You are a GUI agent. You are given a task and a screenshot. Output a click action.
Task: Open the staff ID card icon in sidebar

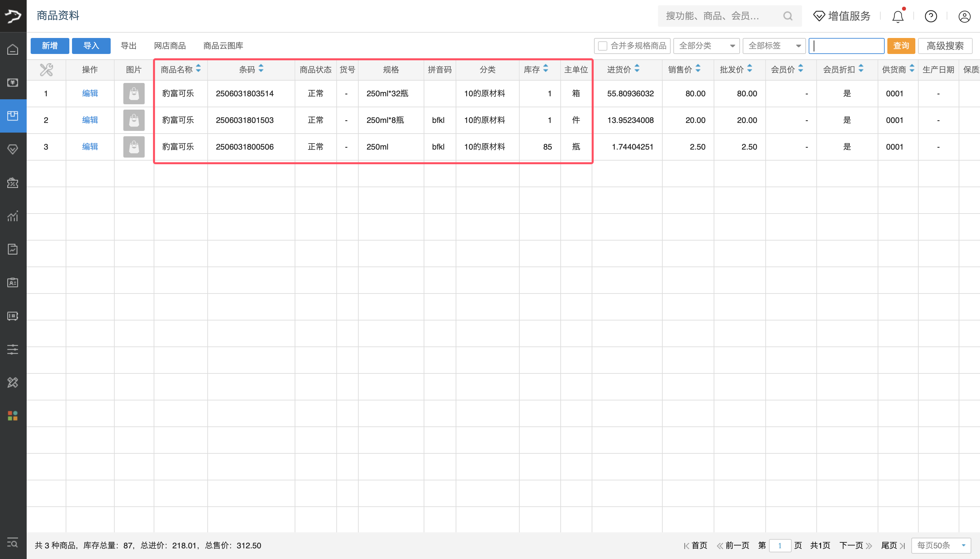[x=13, y=282]
